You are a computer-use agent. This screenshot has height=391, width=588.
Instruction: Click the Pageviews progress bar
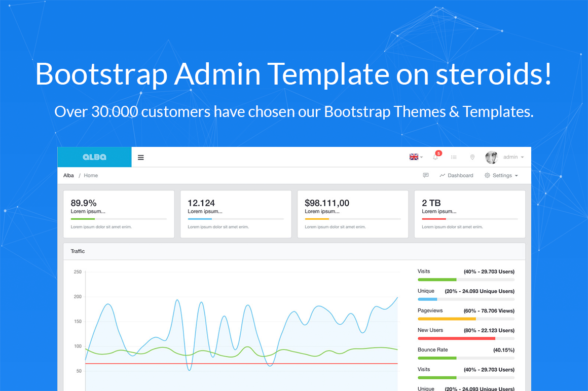[466, 319]
